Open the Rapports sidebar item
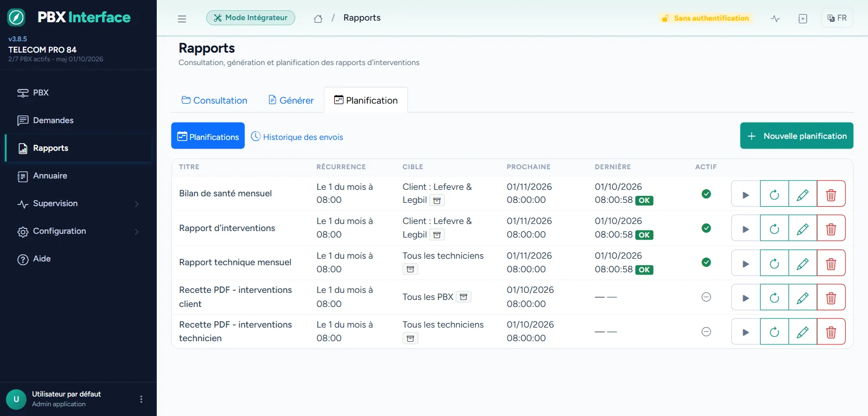 [79, 148]
